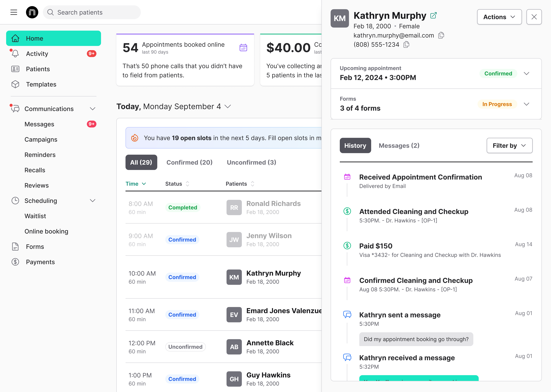Open the Today date dropdown chevron

pyautogui.click(x=227, y=106)
